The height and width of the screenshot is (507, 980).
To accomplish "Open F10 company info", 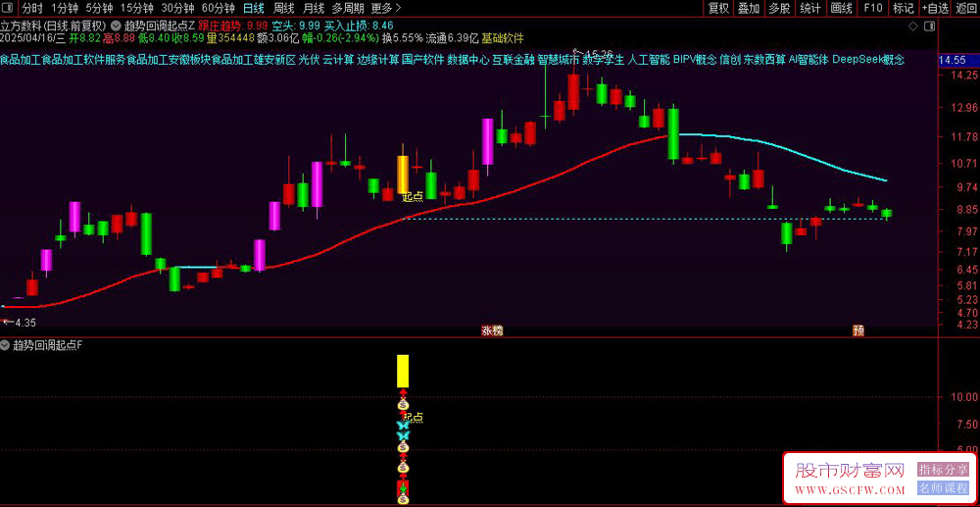I will pos(872,8).
